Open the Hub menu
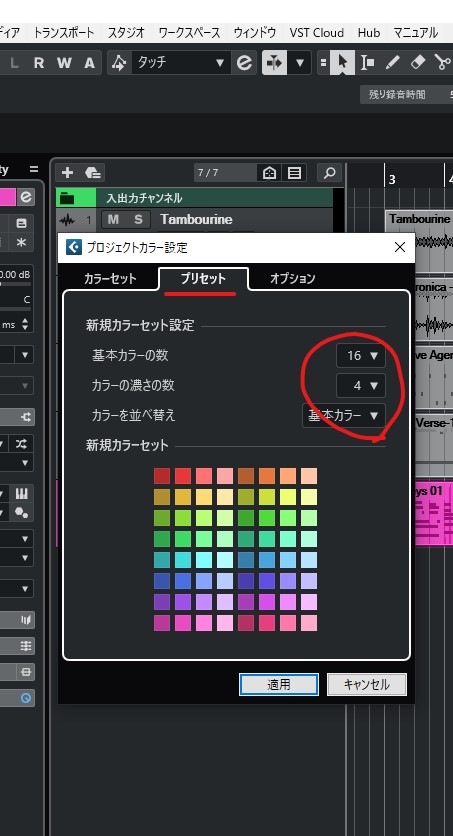 (x=369, y=33)
